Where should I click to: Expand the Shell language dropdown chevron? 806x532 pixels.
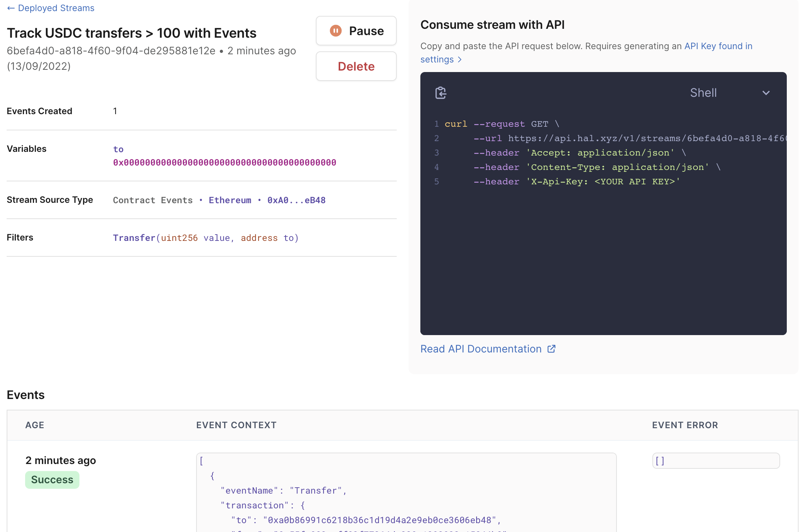[x=766, y=93]
